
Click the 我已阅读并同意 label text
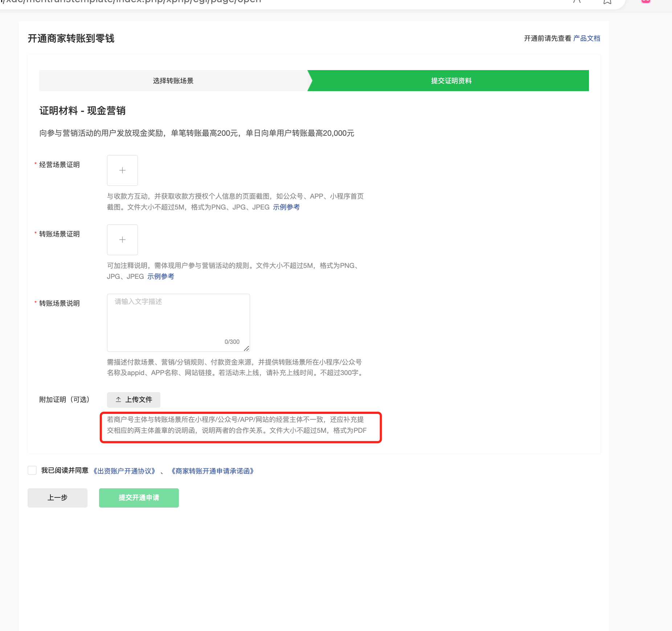(x=65, y=471)
